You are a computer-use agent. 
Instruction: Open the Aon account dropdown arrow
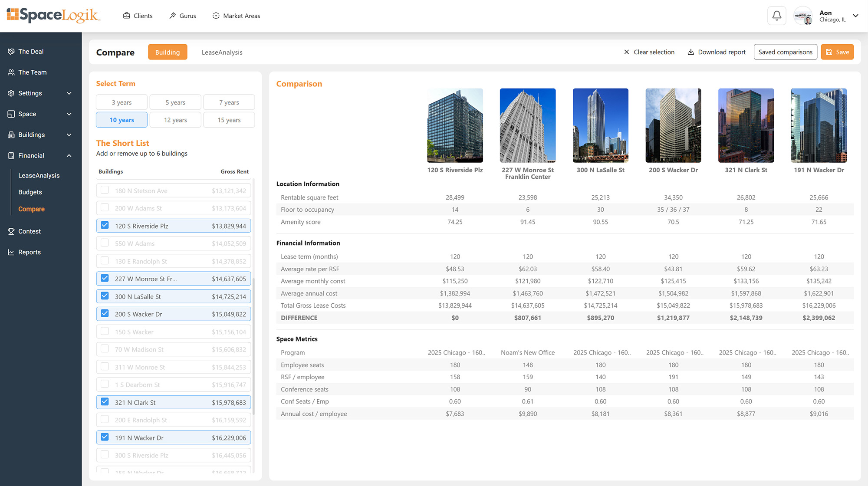(855, 16)
